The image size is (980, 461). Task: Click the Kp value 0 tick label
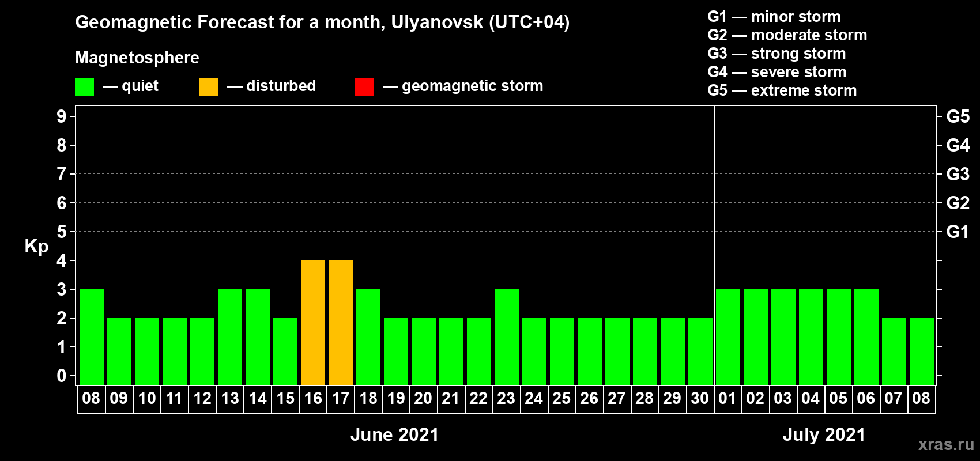[x=62, y=376]
